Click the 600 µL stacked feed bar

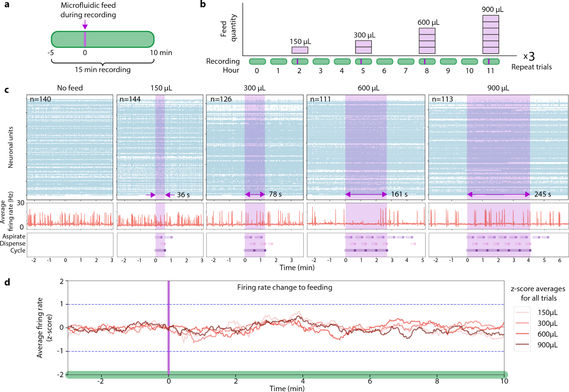(x=427, y=41)
